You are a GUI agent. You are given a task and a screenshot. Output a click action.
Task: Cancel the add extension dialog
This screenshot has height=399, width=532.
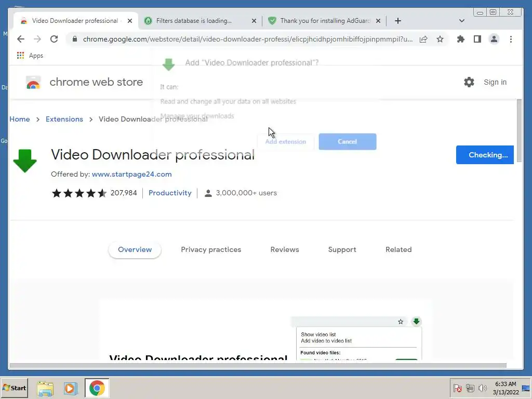point(348,141)
